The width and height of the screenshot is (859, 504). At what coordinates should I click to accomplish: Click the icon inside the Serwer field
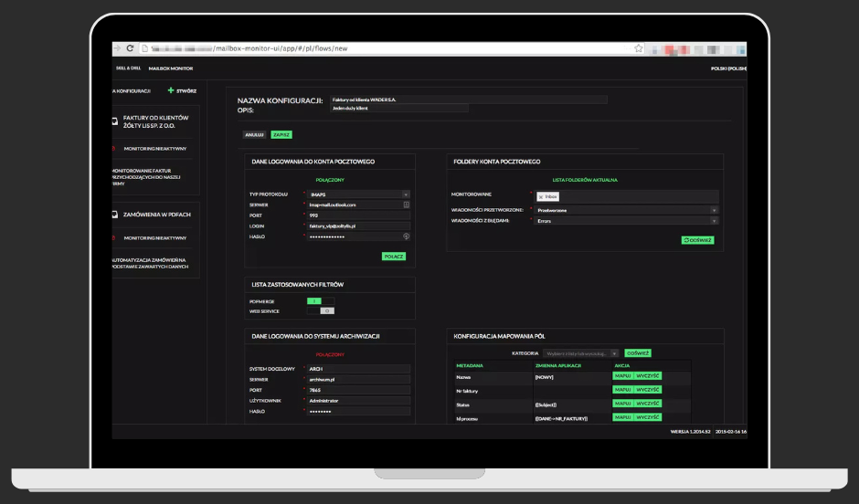pos(406,205)
